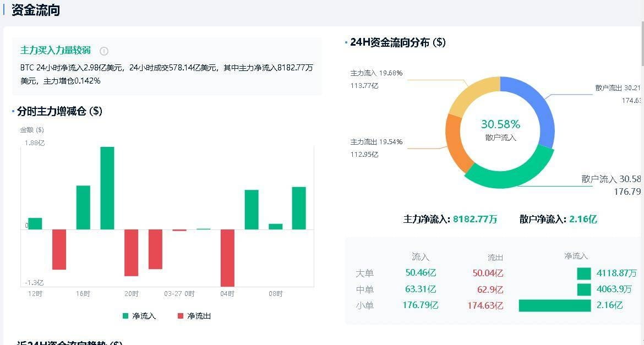Screen dimensions: 644x345
Task: Click the 113.77亿 value
Action: click(364, 86)
